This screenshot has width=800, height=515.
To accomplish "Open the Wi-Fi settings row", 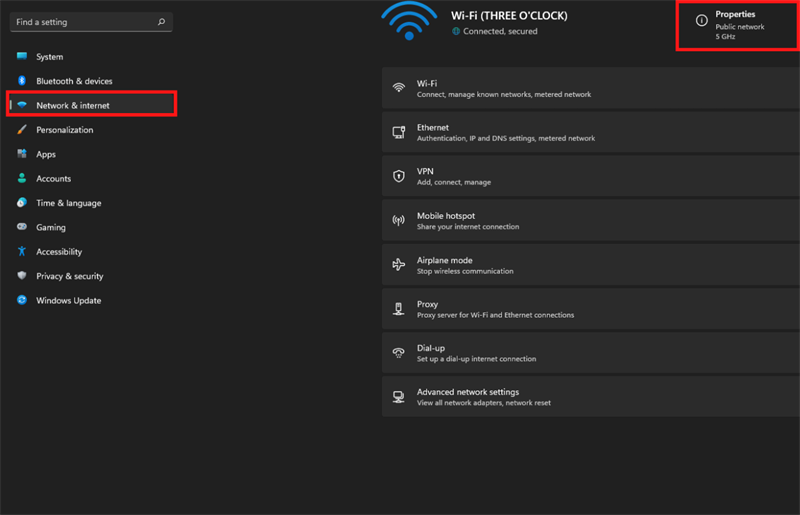I will 591,88.
